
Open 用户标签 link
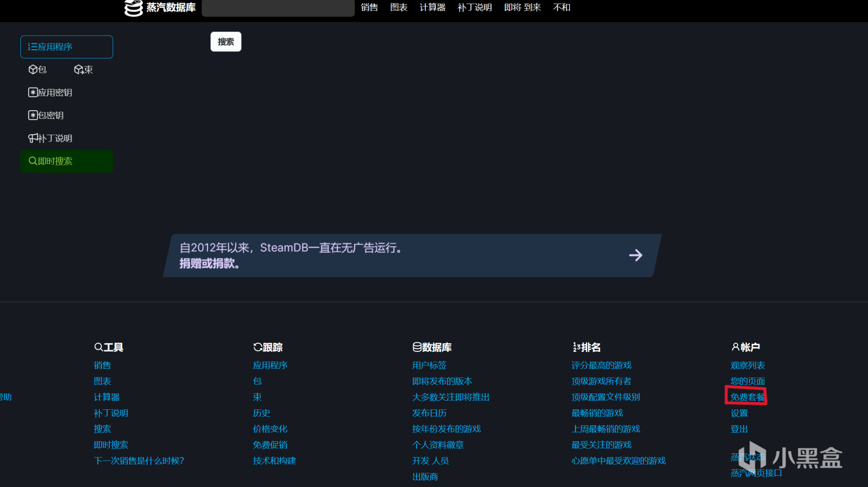[x=429, y=365]
